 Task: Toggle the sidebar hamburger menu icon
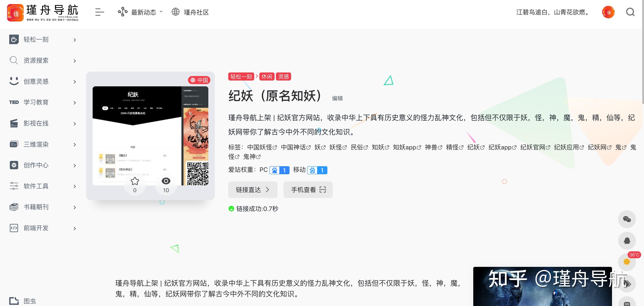point(100,12)
